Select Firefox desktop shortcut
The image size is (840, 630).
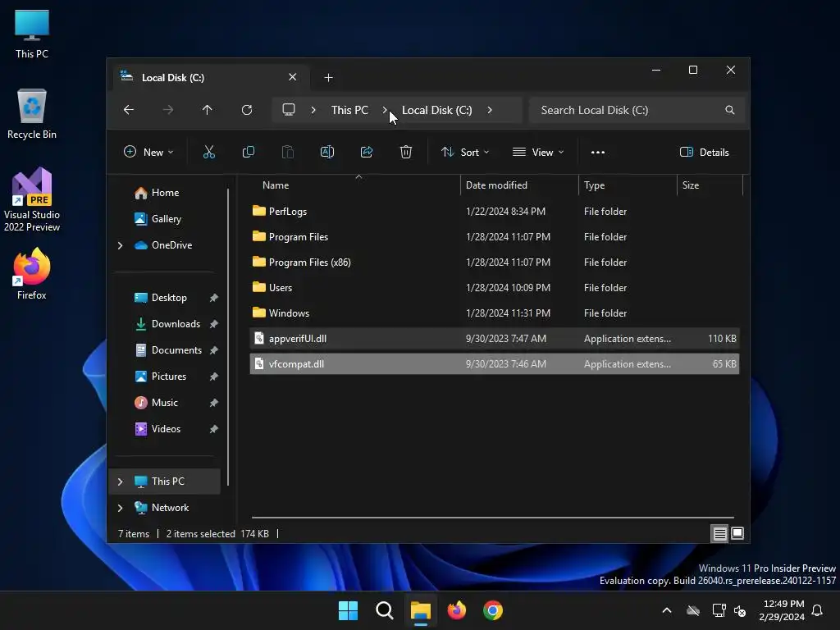tap(32, 274)
